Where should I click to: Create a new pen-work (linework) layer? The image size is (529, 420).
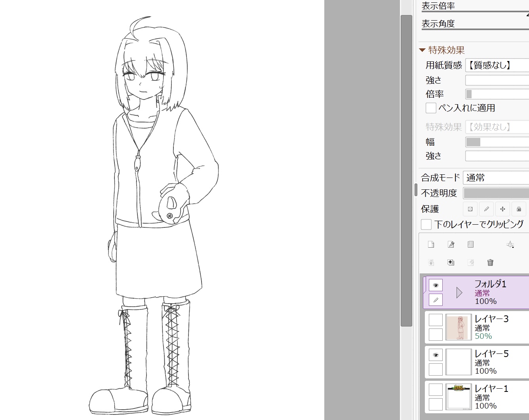[x=451, y=244]
